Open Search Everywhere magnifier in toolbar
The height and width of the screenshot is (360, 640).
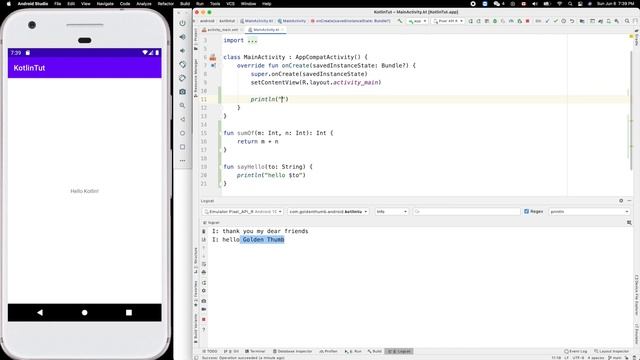click(627, 21)
